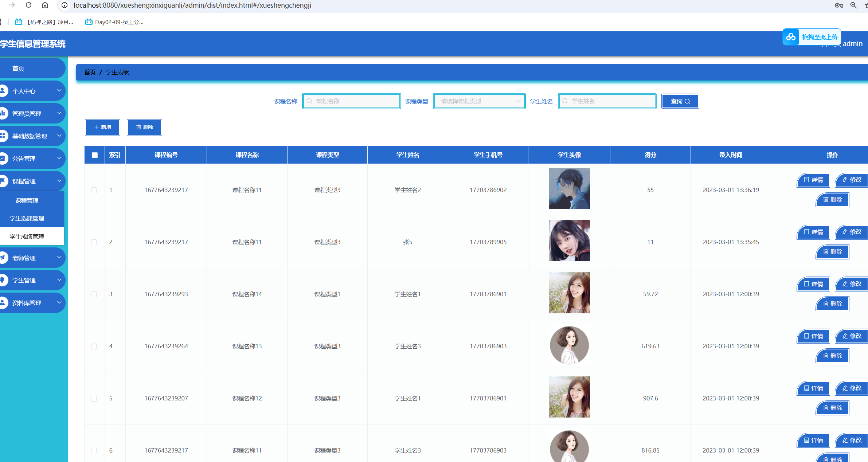This screenshot has width=868, height=462.
Task: Click the browser home icon
Action: point(45,5)
